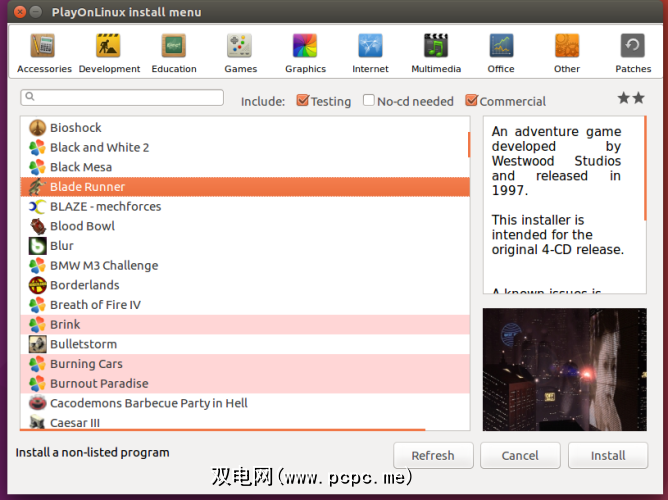This screenshot has height=500, width=668.
Task: Click the BMW M3 Challenge icon
Action: tap(37, 265)
